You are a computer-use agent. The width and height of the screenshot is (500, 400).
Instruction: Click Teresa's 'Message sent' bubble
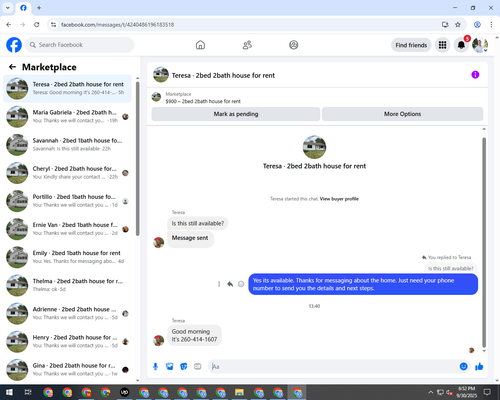pos(190,238)
